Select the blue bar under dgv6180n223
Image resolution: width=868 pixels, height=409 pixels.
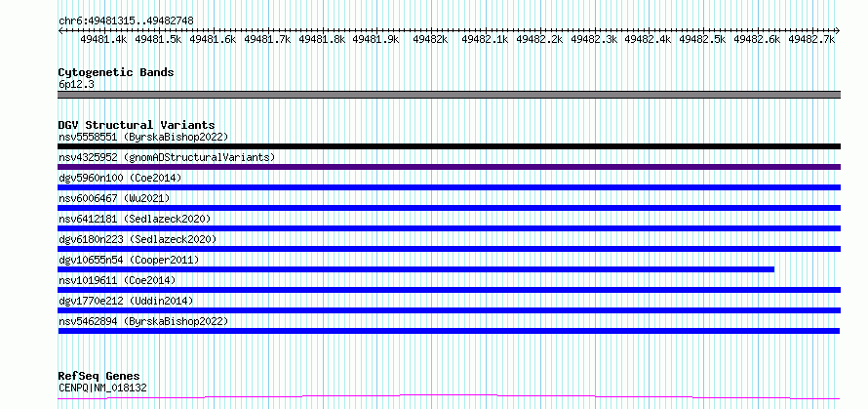coord(450,249)
